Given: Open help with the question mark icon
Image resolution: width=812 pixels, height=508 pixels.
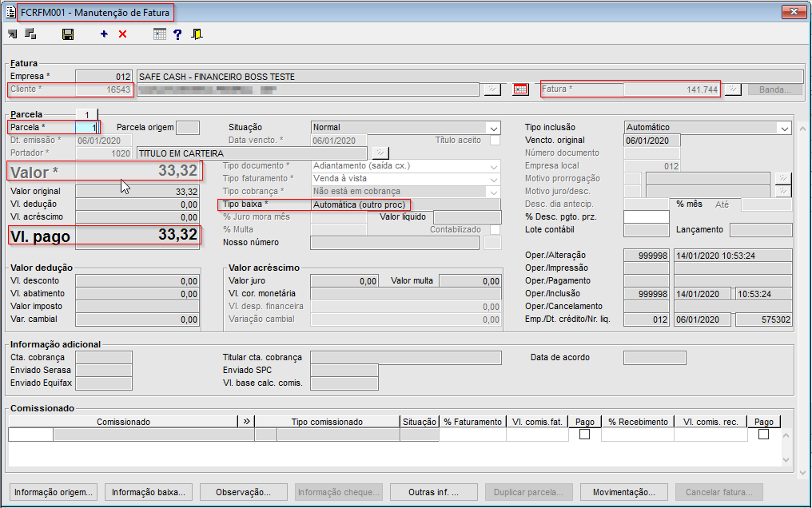Looking at the screenshot, I should [x=177, y=34].
